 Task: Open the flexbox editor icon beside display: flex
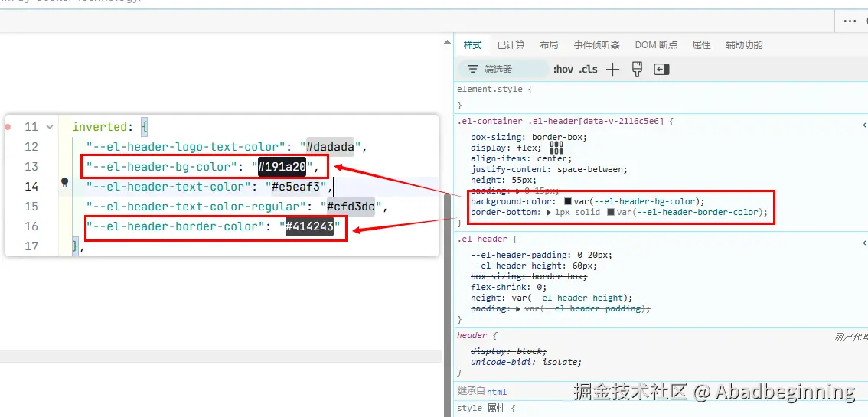[x=556, y=148]
